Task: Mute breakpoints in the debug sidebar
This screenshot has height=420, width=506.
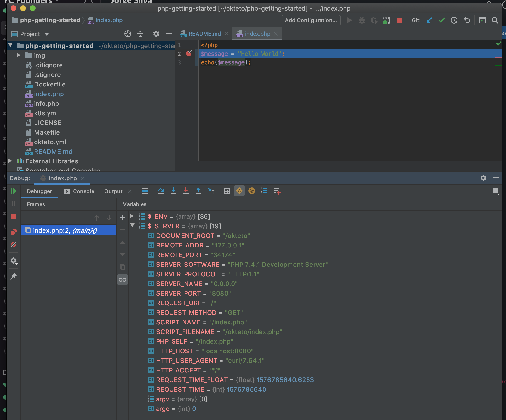Action: click(14, 245)
